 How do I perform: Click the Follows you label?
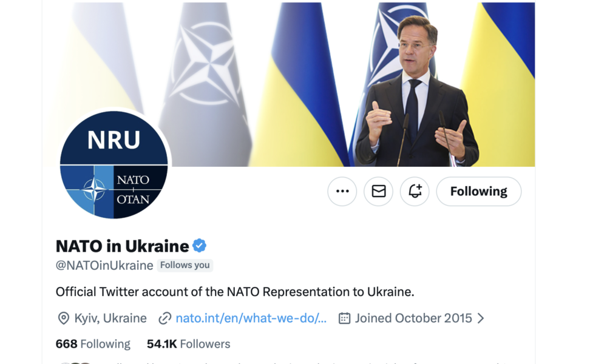coord(185,265)
